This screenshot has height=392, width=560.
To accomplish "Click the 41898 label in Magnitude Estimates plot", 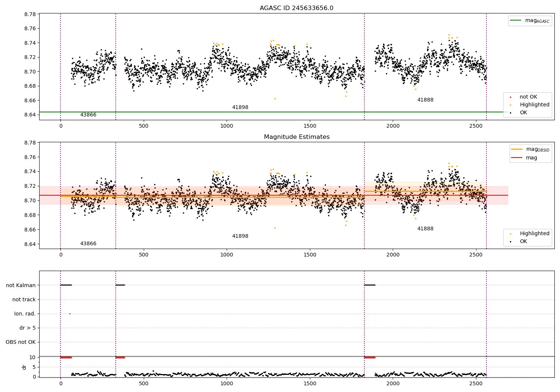I will (x=240, y=236).
